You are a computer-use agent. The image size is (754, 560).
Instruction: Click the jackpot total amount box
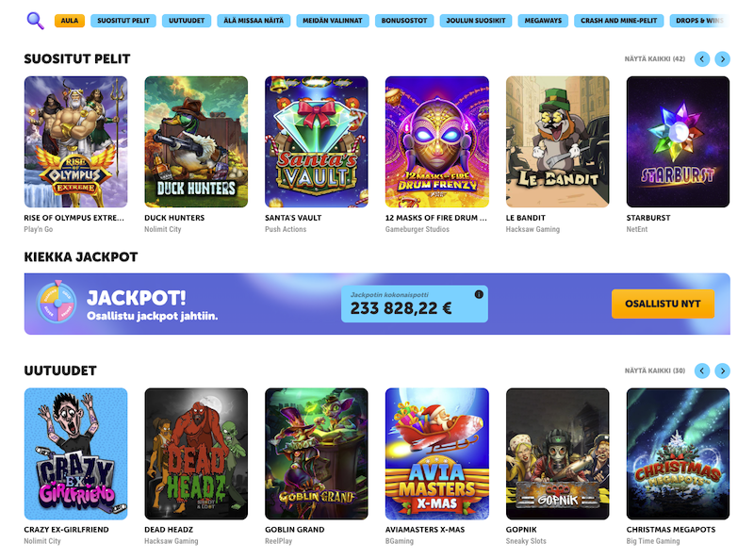[415, 305]
